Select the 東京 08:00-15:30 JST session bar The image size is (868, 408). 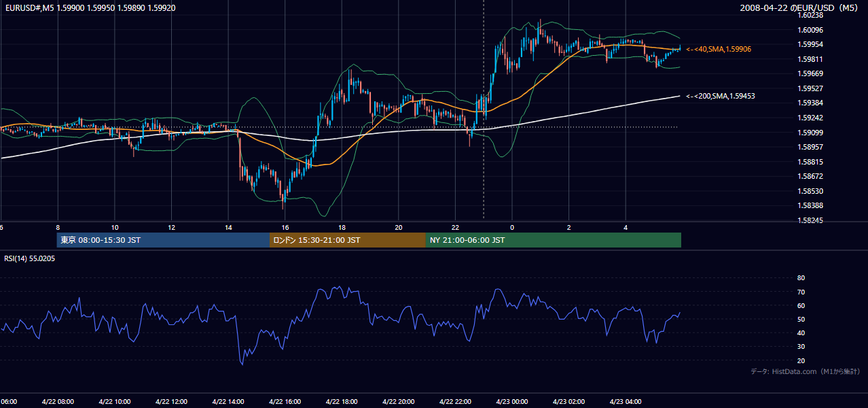[163, 240]
